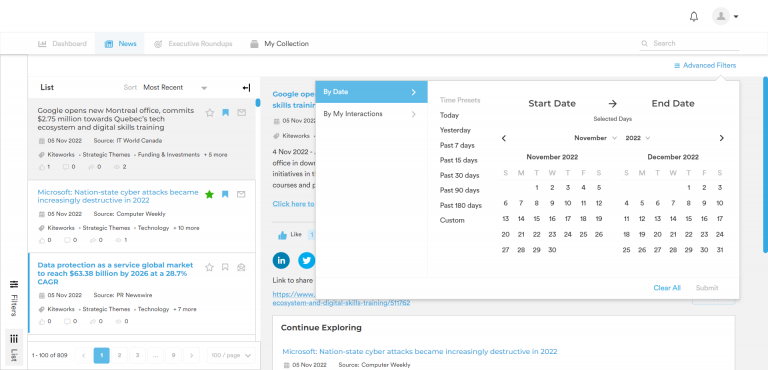
Task: Open the My Collection tab
Action: [x=280, y=44]
